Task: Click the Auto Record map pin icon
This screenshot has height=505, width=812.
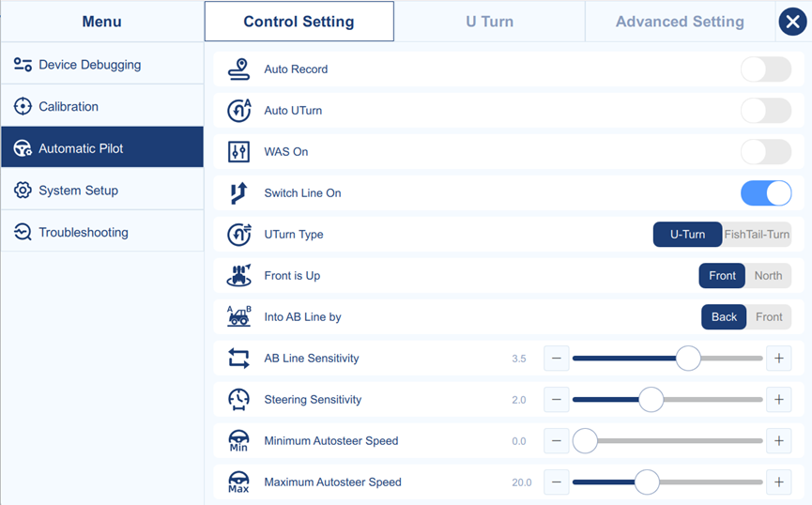Action: 238,69
